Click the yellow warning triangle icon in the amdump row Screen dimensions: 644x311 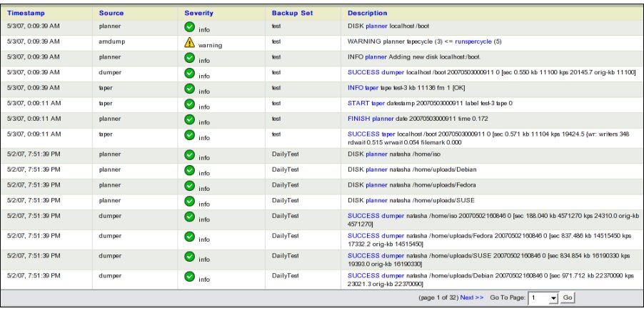tap(189, 42)
